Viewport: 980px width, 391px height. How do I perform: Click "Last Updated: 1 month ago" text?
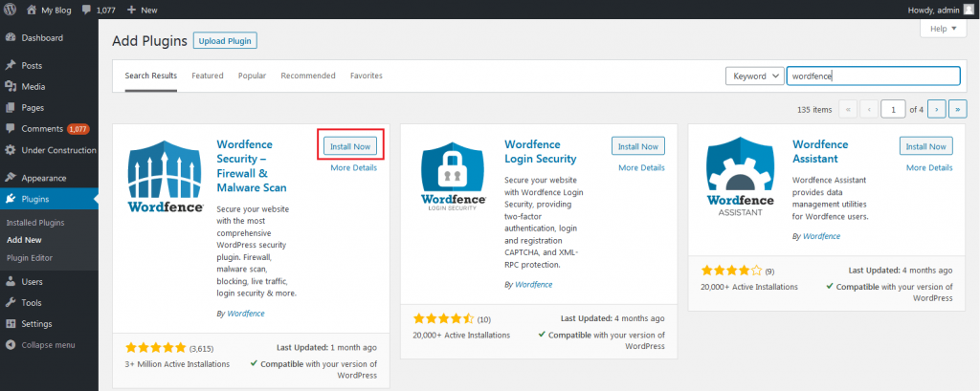[327, 347]
